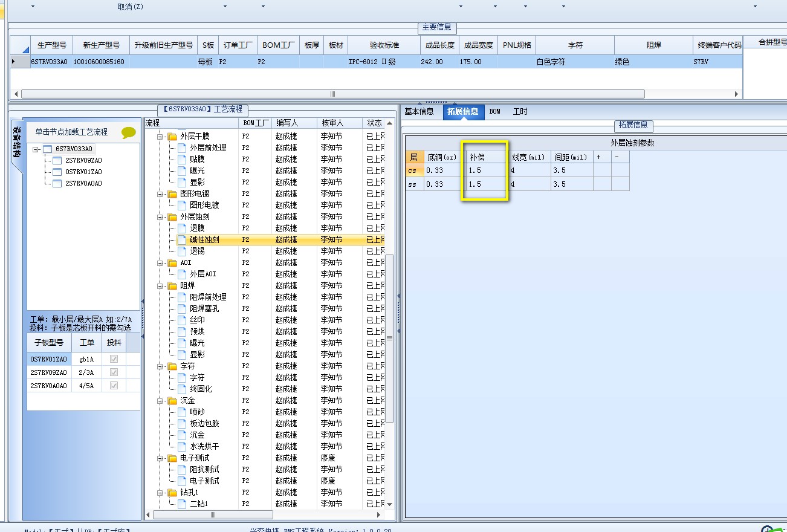Viewport: 787px width, 532px height.
Task: Collapse the 图形电镀 process group
Action: tap(161, 194)
